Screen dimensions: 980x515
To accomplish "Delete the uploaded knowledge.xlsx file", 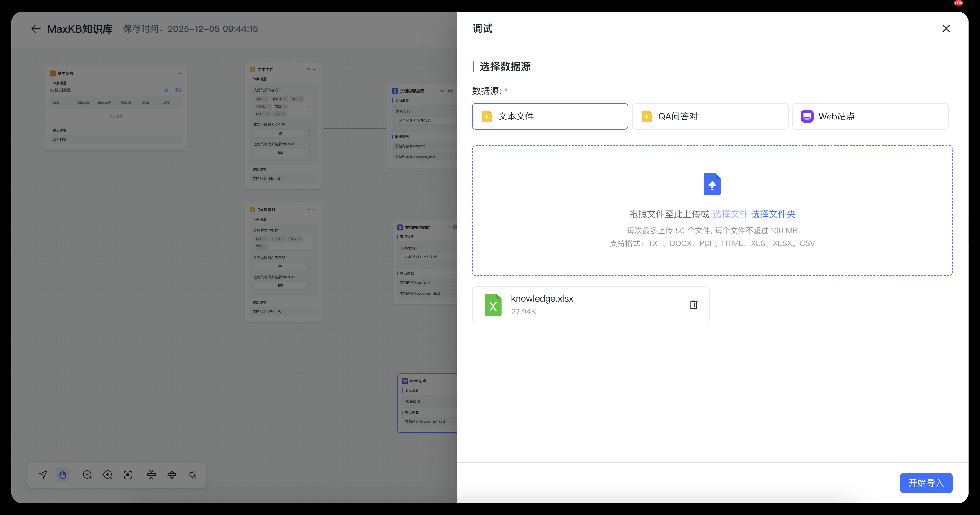I will pos(693,304).
